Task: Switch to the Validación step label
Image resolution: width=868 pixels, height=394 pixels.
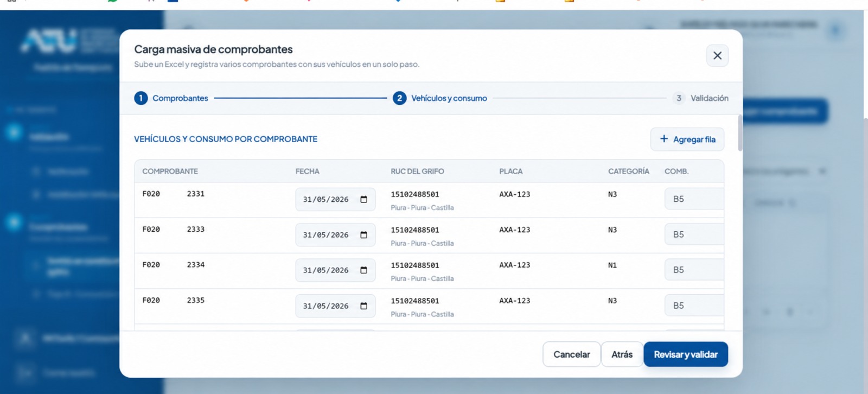Action: pos(709,98)
